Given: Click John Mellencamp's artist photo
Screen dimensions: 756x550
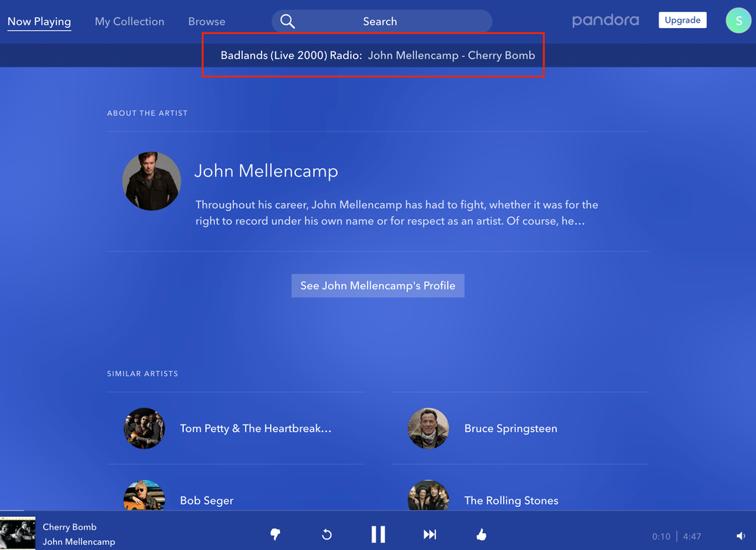Looking at the screenshot, I should 151,182.
